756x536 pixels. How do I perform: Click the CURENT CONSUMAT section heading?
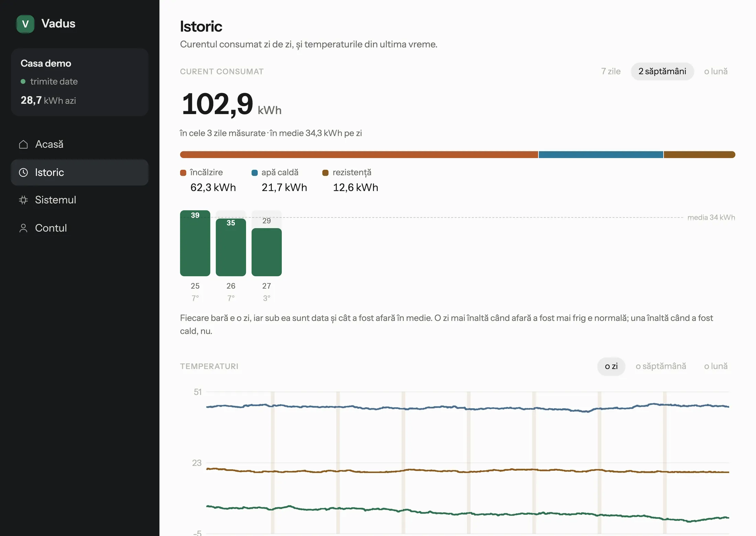222,71
